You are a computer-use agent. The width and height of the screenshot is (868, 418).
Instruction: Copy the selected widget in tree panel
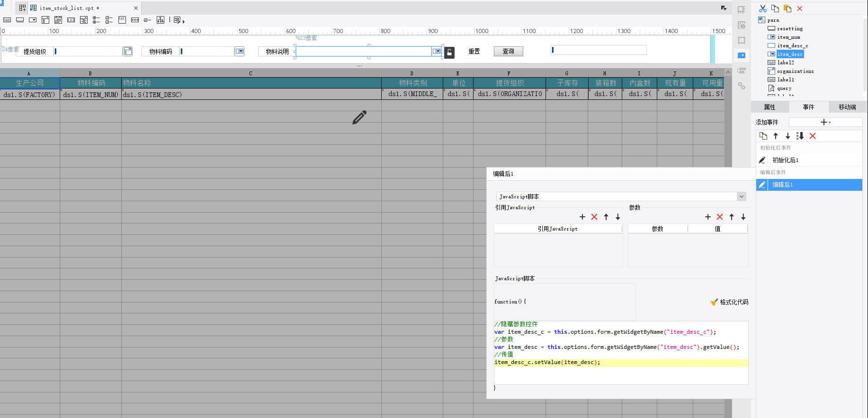click(775, 9)
